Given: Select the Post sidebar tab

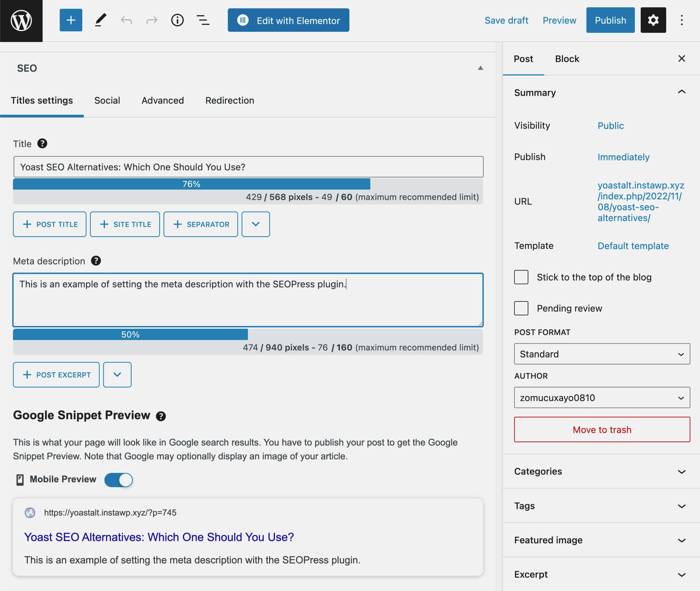Looking at the screenshot, I should (523, 59).
